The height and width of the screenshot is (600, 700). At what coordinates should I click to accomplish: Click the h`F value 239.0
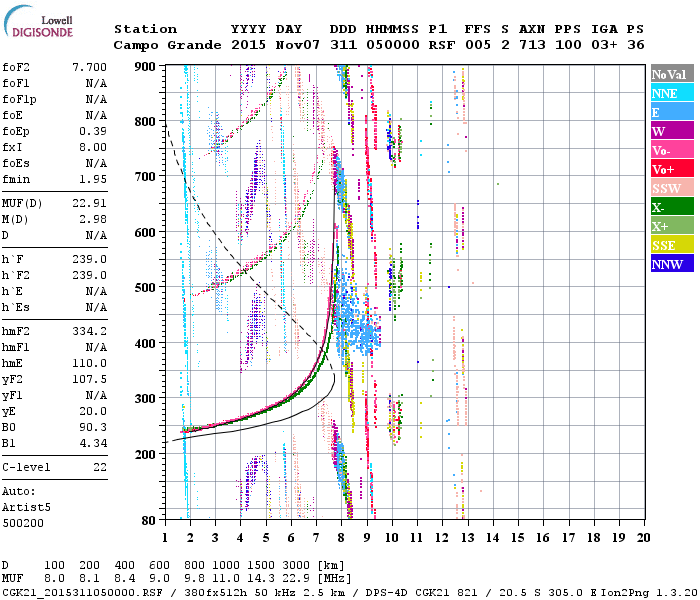89,259
